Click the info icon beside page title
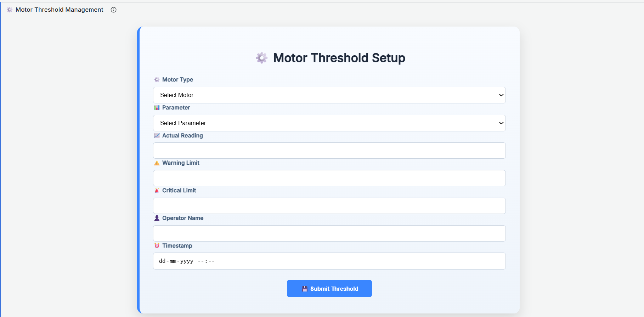Viewport: 644px width, 317px height. [113, 10]
